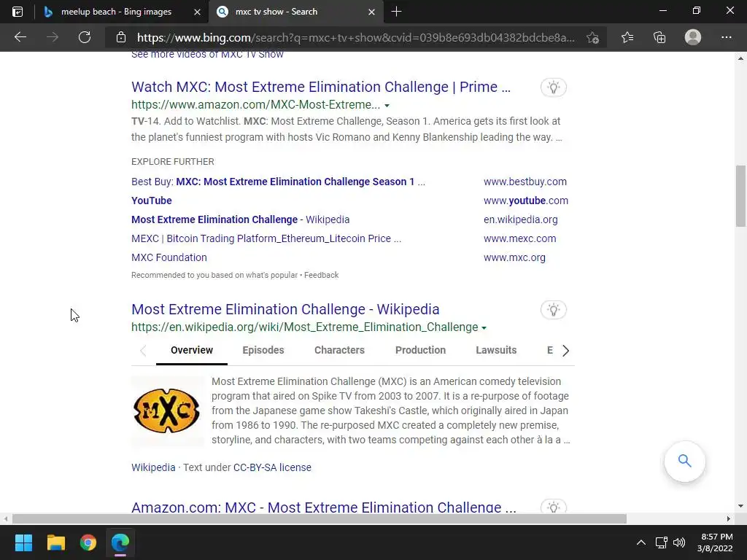The image size is (747, 560).
Task: Show next tabs with right chevron
Action: 565,351
